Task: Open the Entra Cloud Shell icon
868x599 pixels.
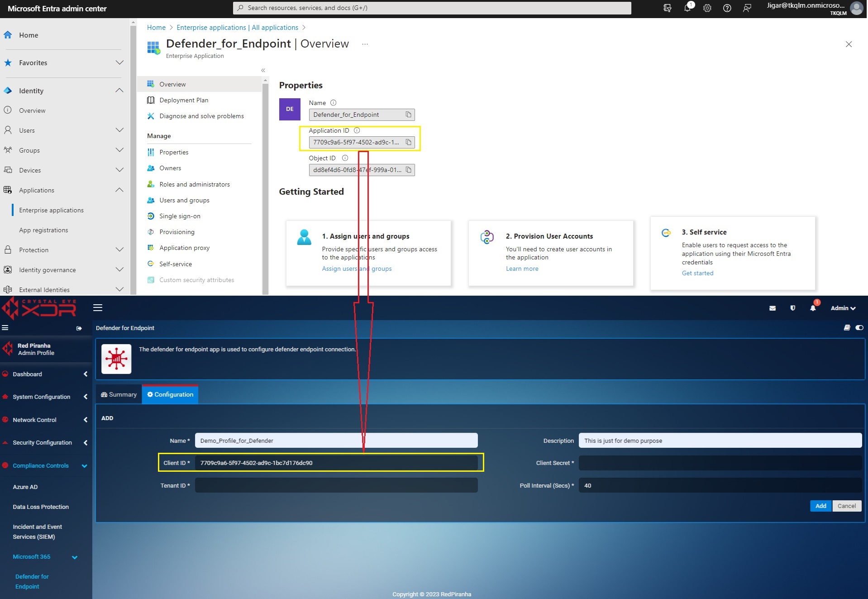Action: 668,8
